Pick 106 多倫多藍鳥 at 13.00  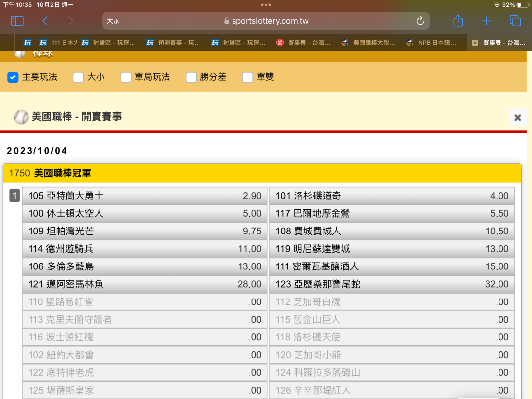click(x=145, y=266)
